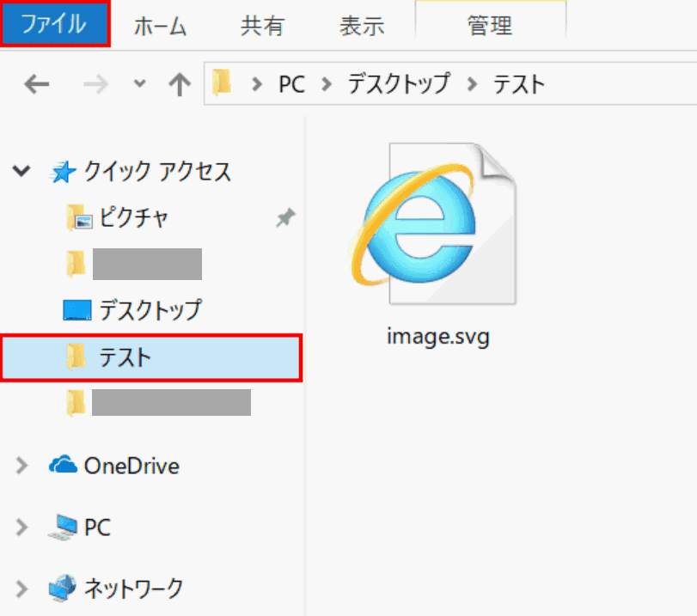Select PC in the navigation pane
Viewport: 697px width, 616px height.
[x=97, y=528]
